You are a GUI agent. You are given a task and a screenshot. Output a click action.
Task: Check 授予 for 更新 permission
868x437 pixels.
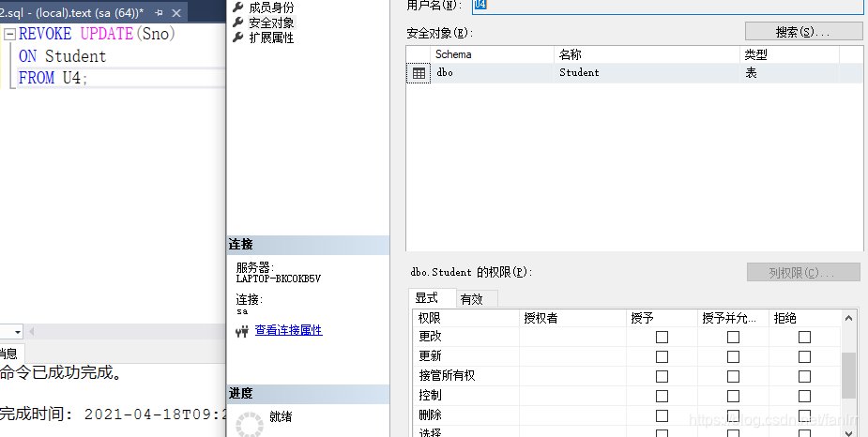pos(662,356)
